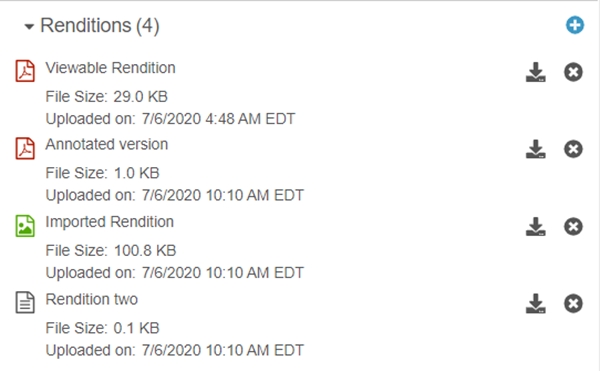Open the Rendition two link
The height and width of the screenshot is (371, 600).
(91, 299)
